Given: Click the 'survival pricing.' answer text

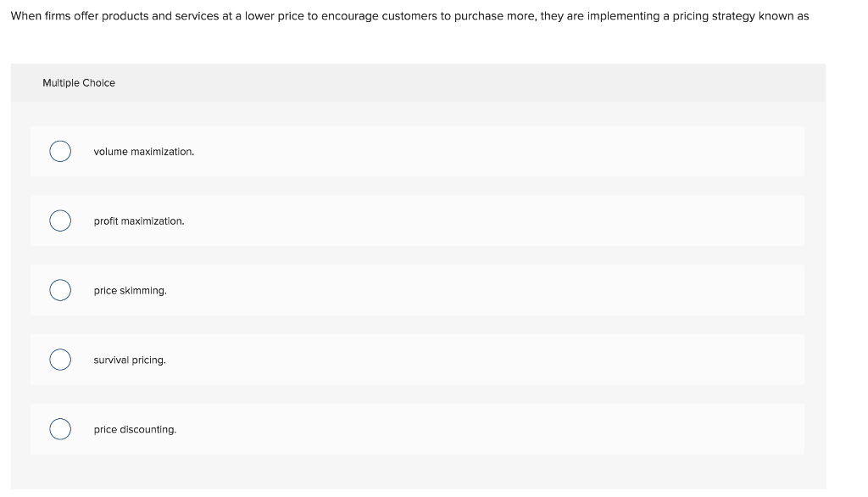Looking at the screenshot, I should 130,360.
